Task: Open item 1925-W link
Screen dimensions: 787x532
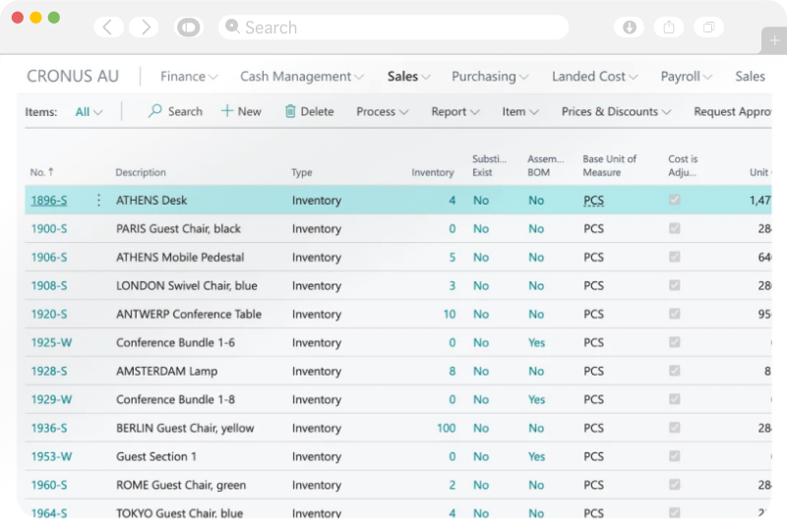Action: [x=51, y=343]
